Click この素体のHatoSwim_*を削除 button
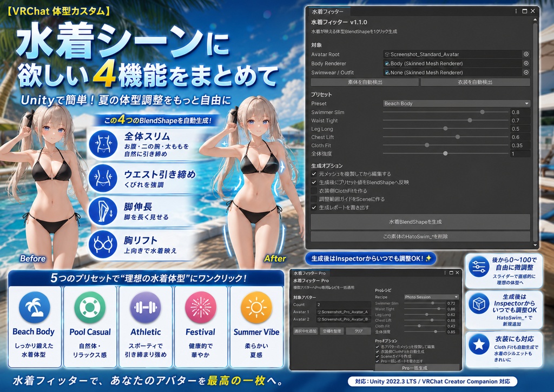Viewport: 554px width, 392px height. (x=420, y=236)
